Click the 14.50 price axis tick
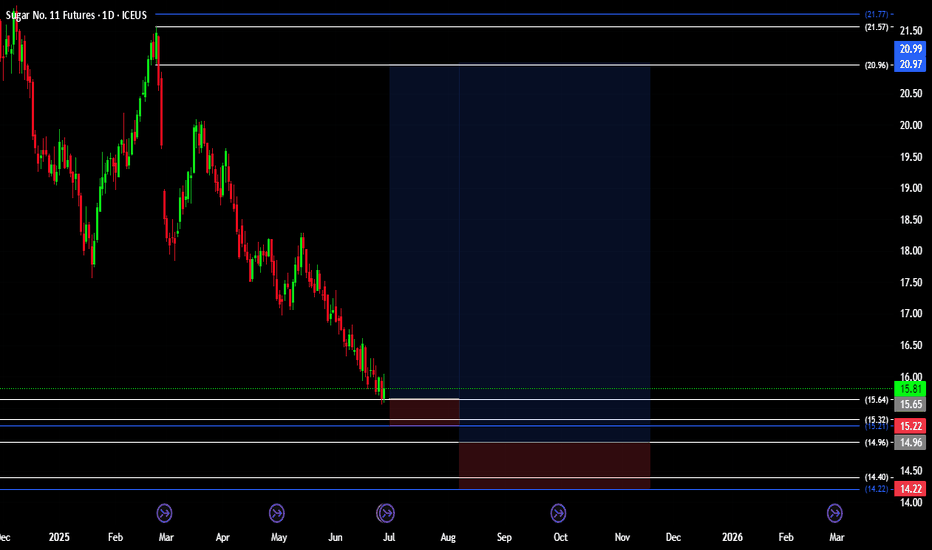 pyautogui.click(x=911, y=471)
